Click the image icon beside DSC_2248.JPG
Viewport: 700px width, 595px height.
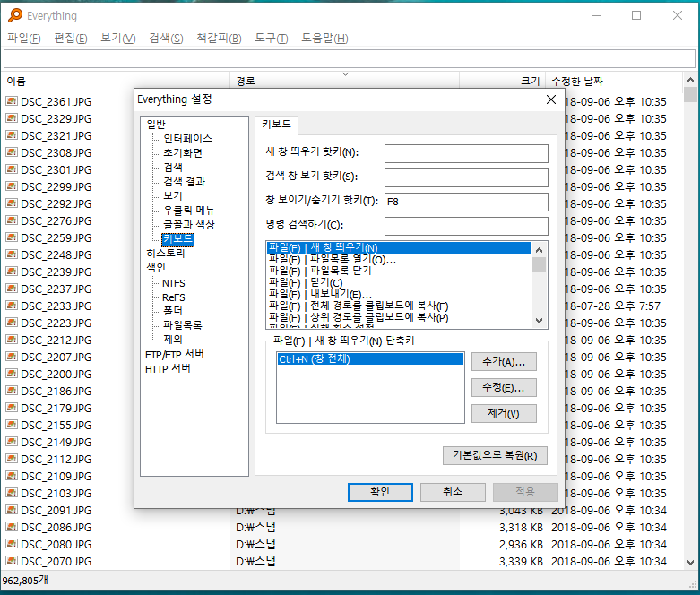pyautogui.click(x=12, y=254)
